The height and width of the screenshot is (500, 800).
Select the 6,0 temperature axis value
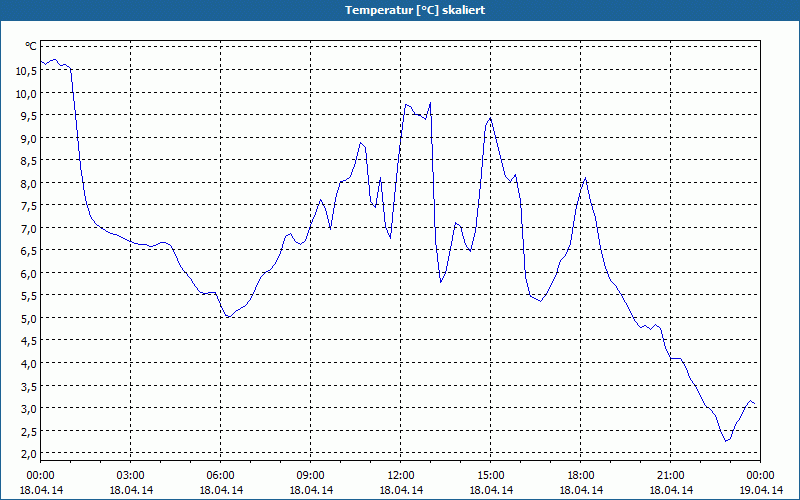tap(29, 273)
